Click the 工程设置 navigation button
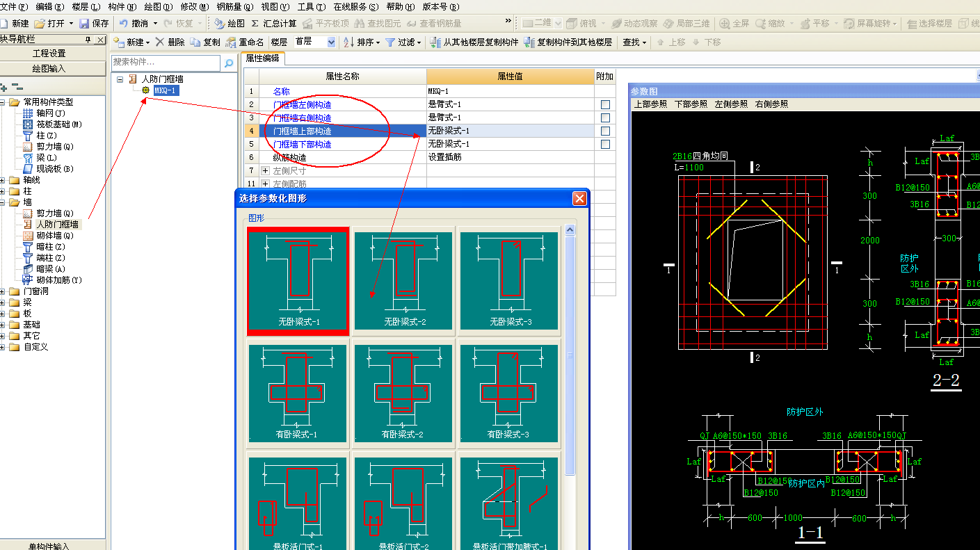This screenshot has height=550, width=980. [49, 53]
